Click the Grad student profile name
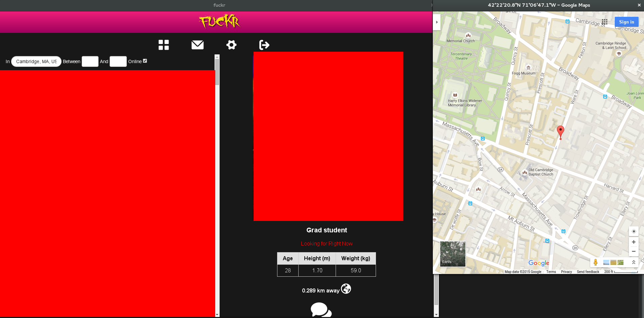The image size is (644, 318). click(x=327, y=230)
